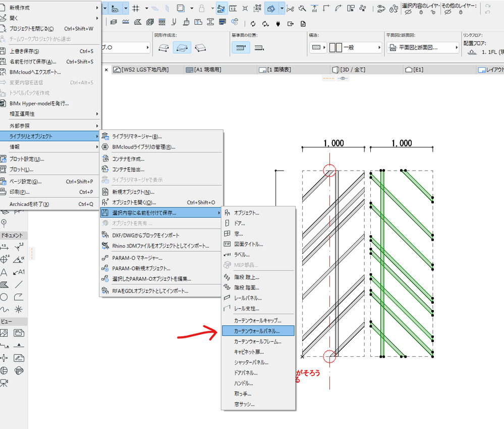Select the Level Dimension tool
This screenshot has width=504, height=429.
point(4,259)
